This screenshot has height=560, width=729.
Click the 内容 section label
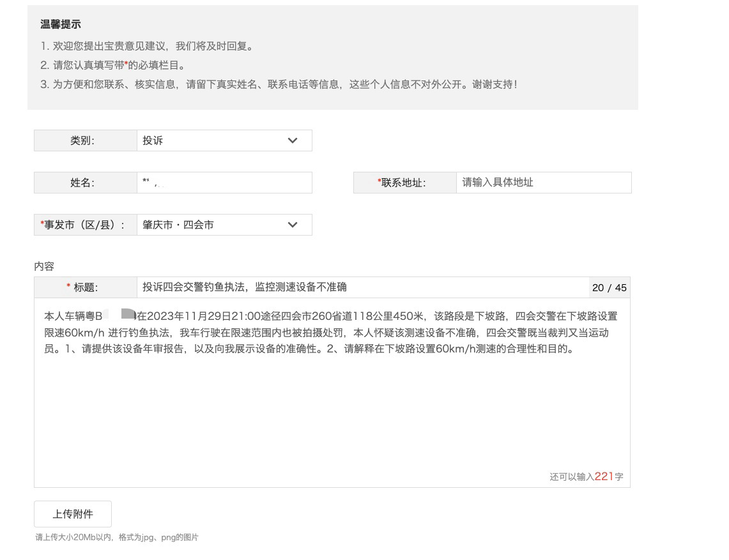pos(44,266)
